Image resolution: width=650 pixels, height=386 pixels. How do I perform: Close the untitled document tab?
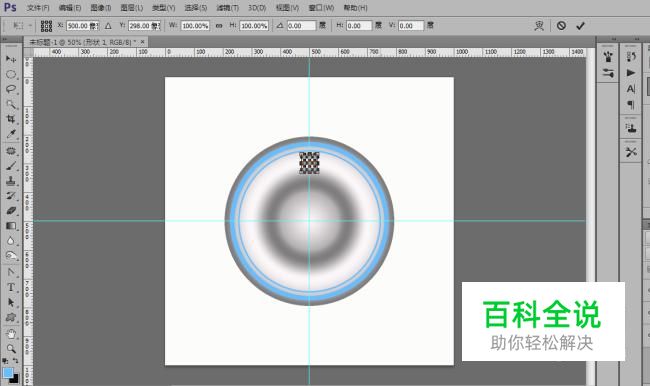[142, 42]
